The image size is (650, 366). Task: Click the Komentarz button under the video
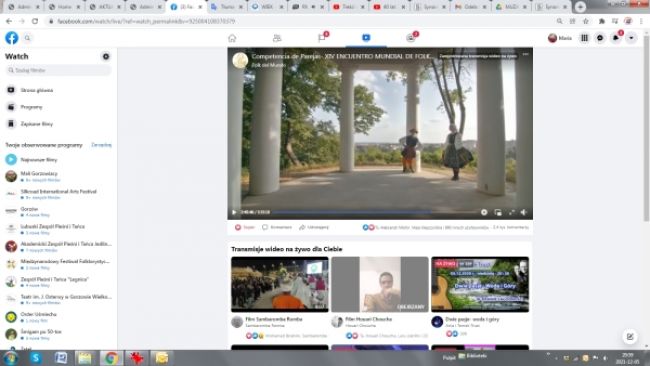[x=277, y=227]
